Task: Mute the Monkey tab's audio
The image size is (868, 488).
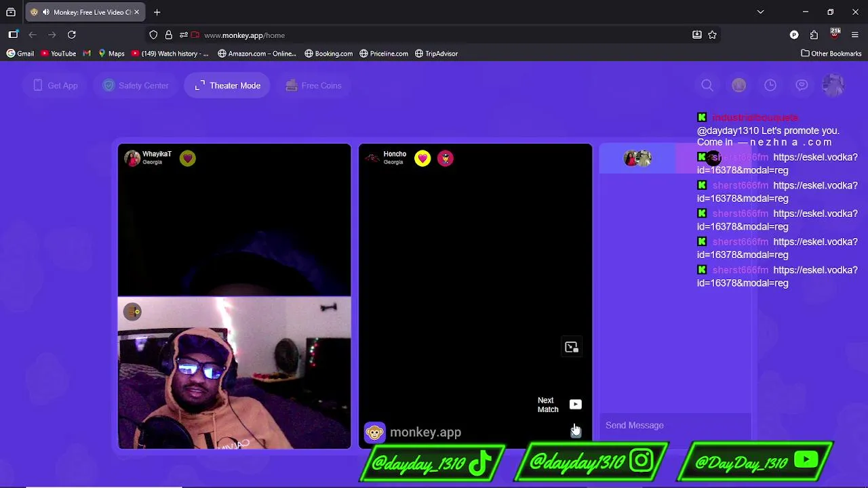Action: click(45, 12)
